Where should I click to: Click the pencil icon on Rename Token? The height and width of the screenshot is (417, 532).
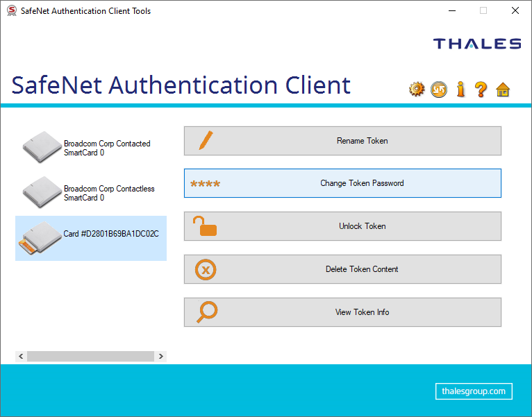click(206, 140)
